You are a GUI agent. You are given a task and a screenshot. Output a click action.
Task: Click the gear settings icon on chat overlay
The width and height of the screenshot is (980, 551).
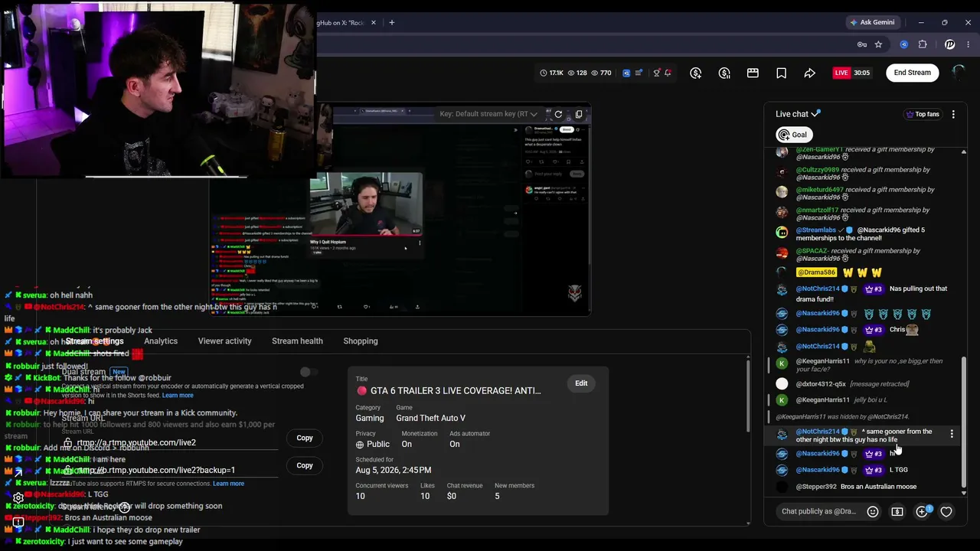click(x=18, y=497)
